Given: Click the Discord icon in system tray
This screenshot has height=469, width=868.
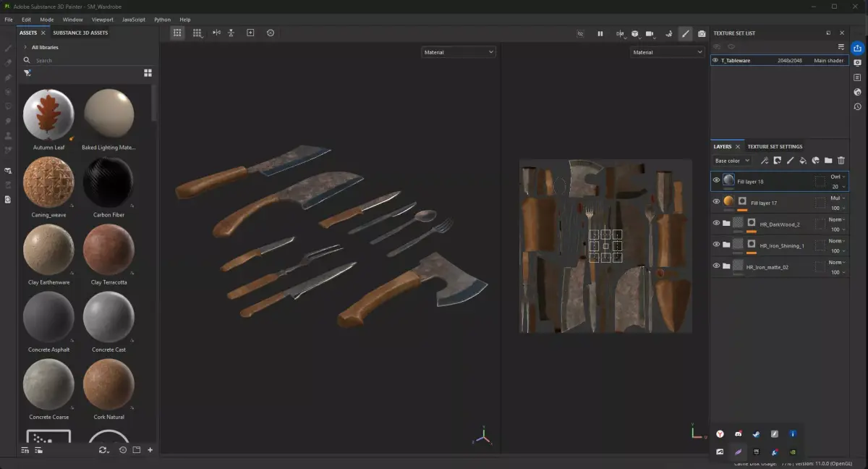Looking at the screenshot, I should [x=739, y=434].
